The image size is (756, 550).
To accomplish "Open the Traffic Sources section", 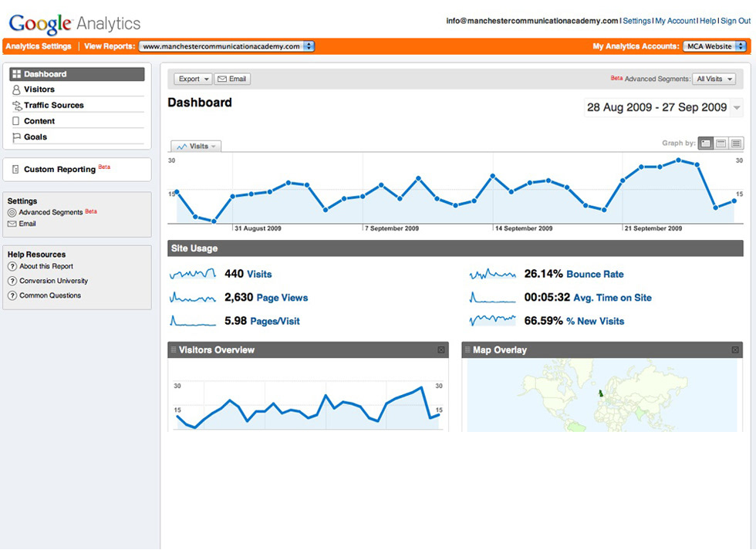I will click(54, 105).
